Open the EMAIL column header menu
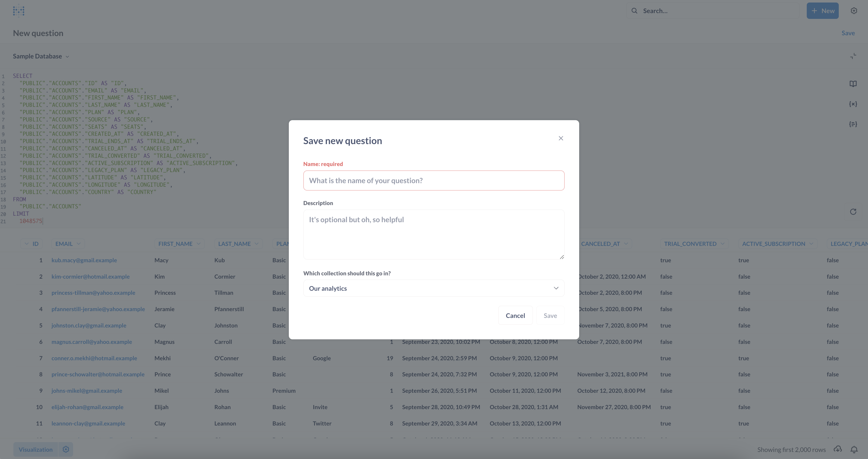The height and width of the screenshot is (459, 868). pyautogui.click(x=68, y=244)
